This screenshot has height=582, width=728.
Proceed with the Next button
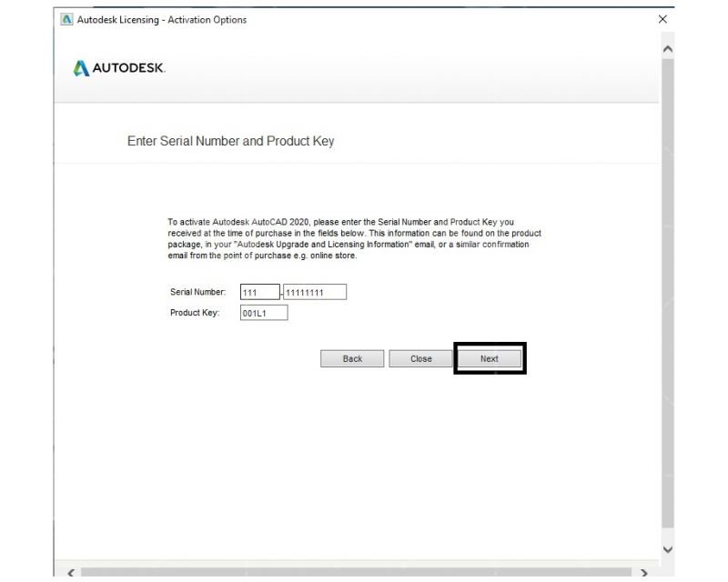click(x=490, y=359)
